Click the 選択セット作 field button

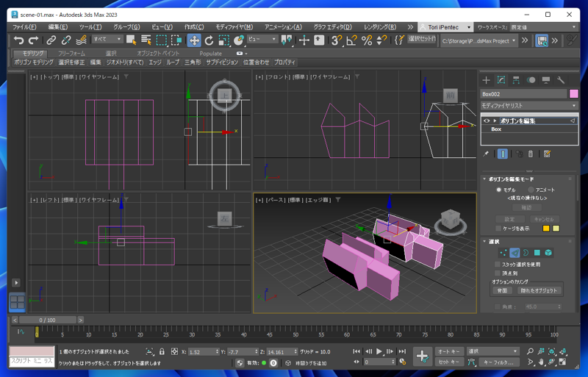[422, 39]
